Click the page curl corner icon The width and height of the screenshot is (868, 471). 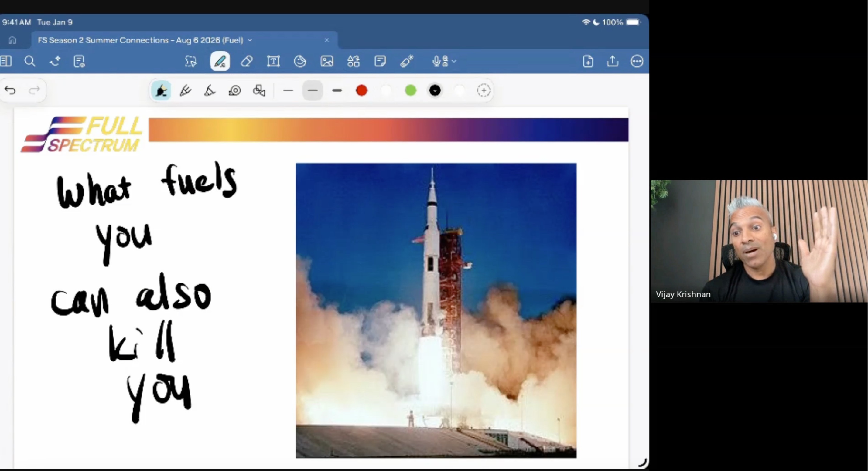[643, 463]
